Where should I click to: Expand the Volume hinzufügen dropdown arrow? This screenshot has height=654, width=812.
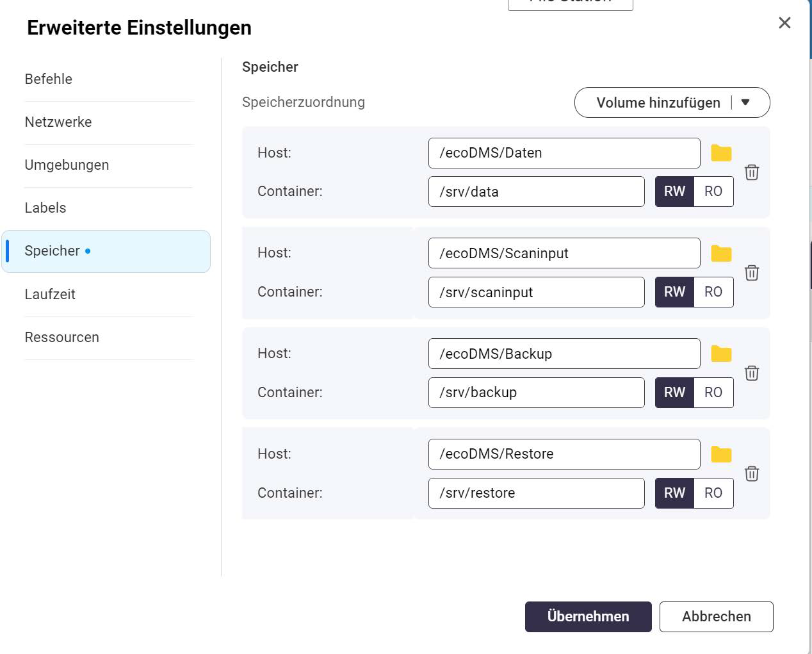[x=745, y=102]
